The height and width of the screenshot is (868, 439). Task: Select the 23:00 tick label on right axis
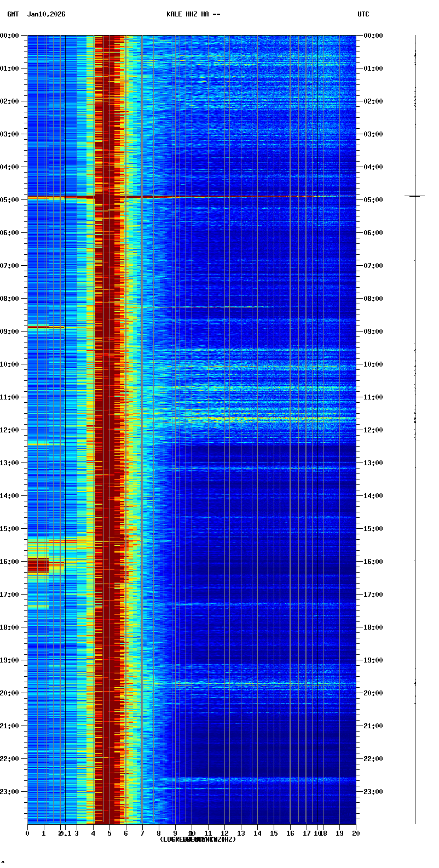click(373, 792)
